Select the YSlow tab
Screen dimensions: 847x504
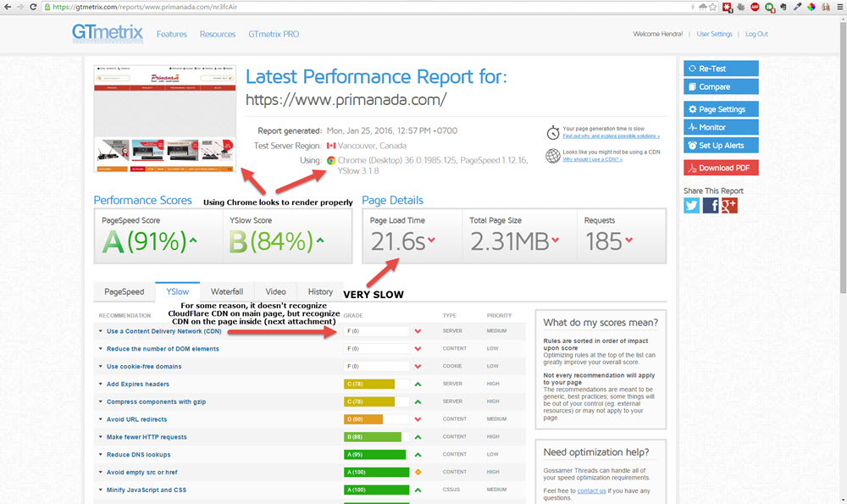click(x=177, y=291)
